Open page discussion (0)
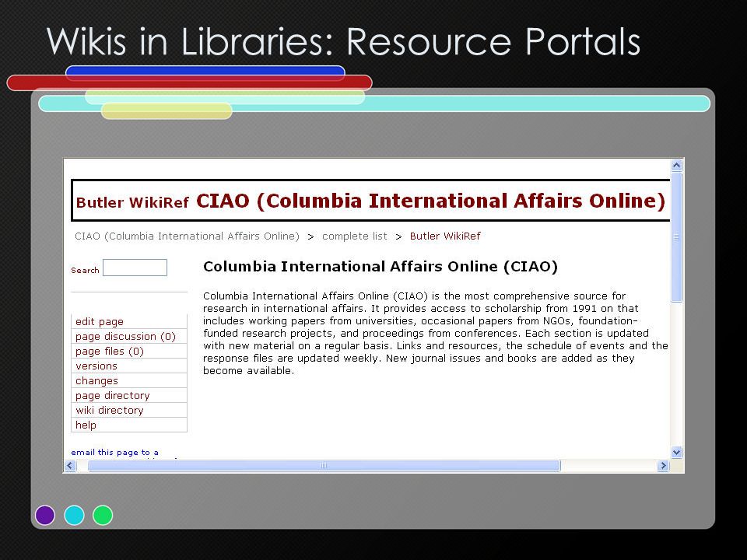The height and width of the screenshot is (560, 747). coord(125,337)
